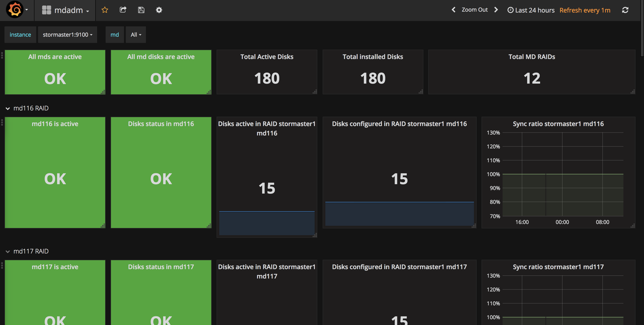Save dashboard with floppy disk icon

pos(141,10)
